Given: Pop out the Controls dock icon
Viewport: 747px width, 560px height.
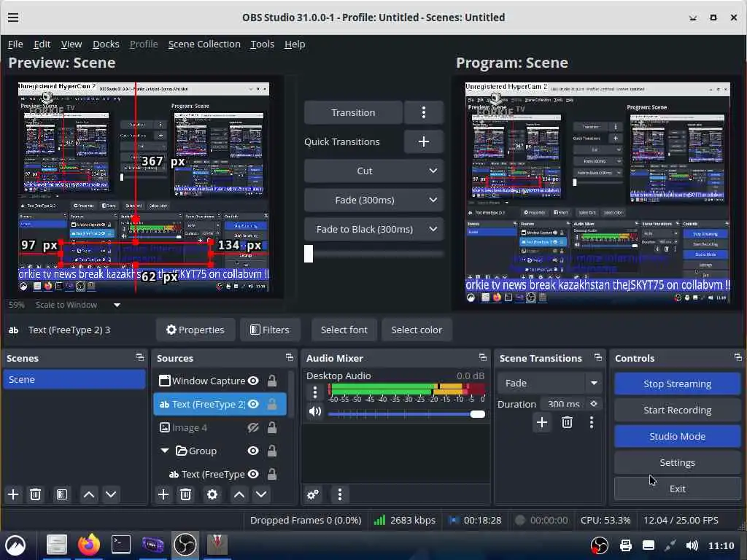Looking at the screenshot, I should (x=738, y=357).
